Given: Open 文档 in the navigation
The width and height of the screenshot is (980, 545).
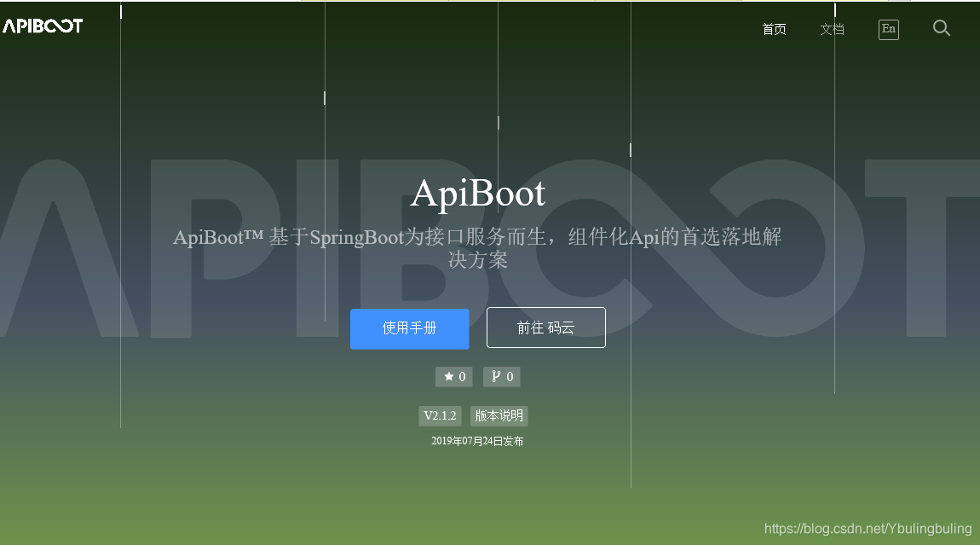Looking at the screenshot, I should [x=832, y=29].
